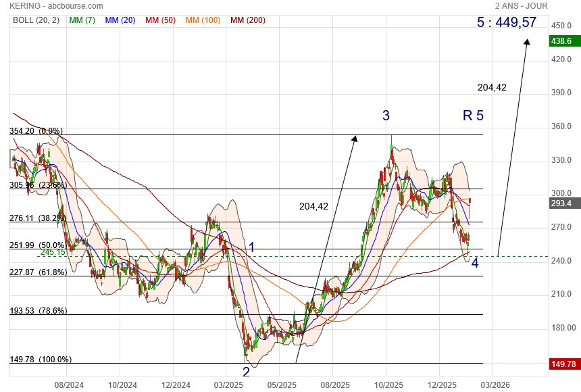Image resolution: width=581 pixels, height=392 pixels.
Task: Click the 270.0 price axis label
Action: coord(561,227)
